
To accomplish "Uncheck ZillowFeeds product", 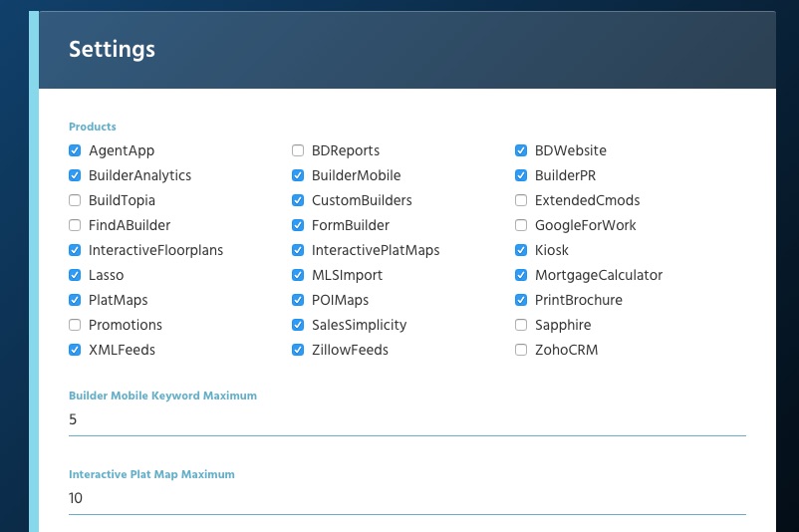I will click(298, 350).
